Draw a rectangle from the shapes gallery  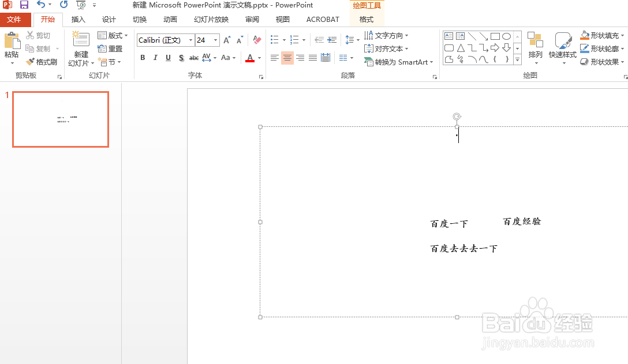[x=495, y=36]
